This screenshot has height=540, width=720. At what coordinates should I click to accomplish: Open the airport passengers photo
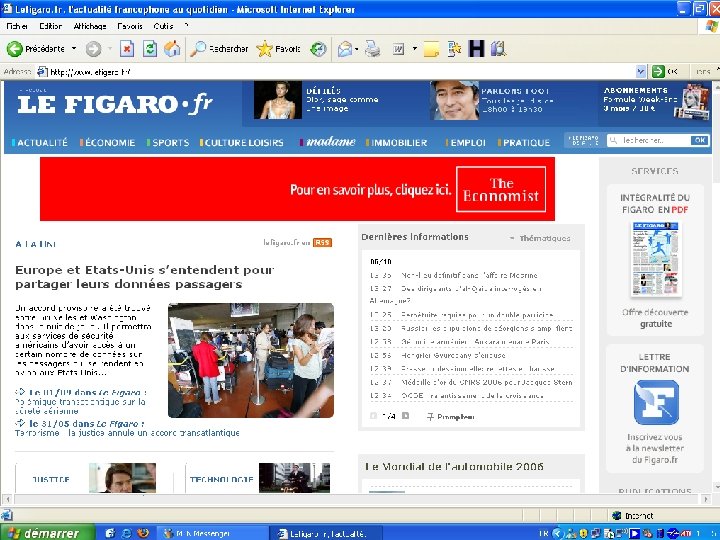coord(251,360)
